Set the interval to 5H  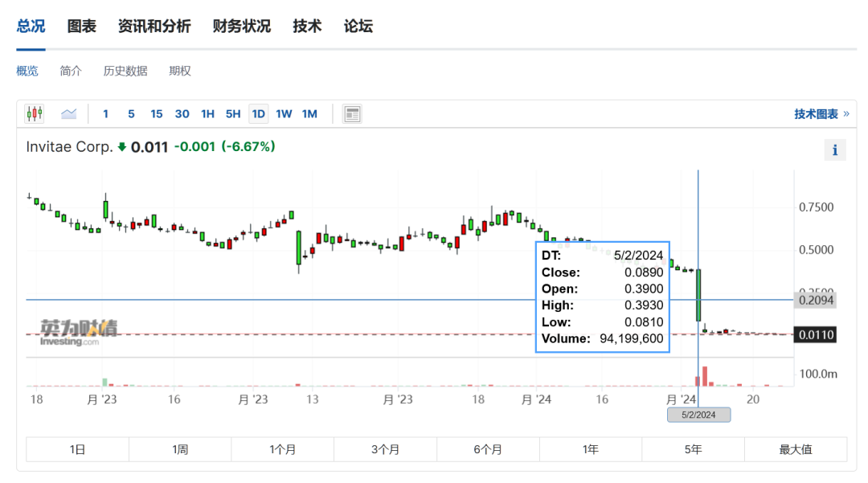233,113
